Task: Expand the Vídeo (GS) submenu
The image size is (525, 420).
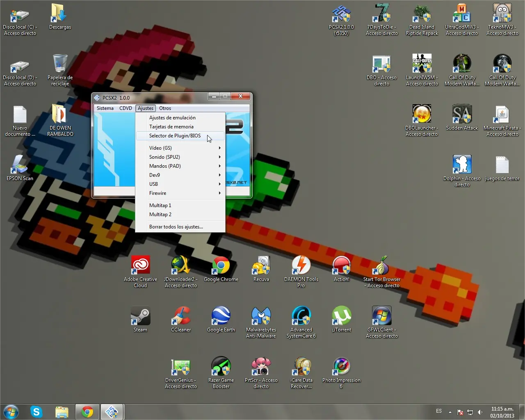Action: [x=180, y=148]
